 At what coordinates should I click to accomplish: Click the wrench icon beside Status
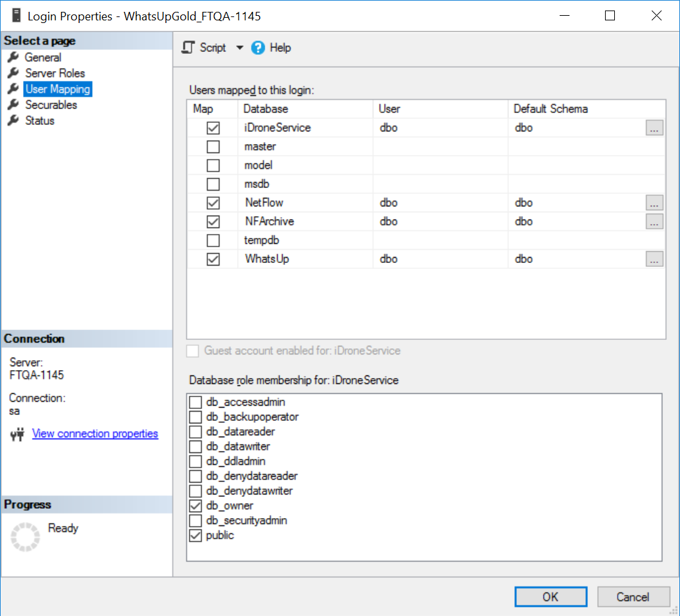coord(13,120)
